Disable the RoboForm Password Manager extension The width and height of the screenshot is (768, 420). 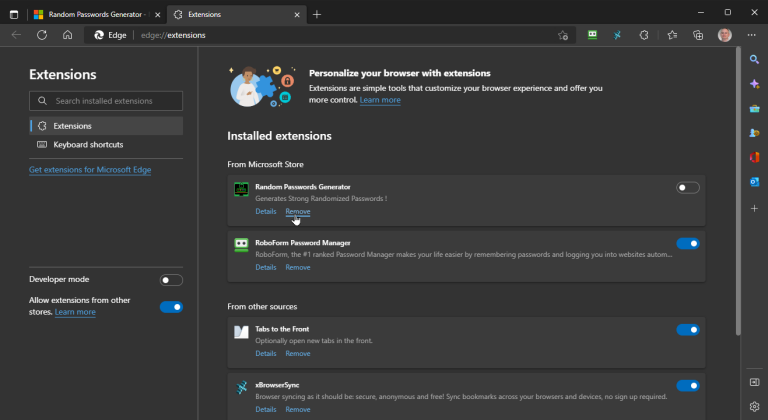click(x=688, y=244)
